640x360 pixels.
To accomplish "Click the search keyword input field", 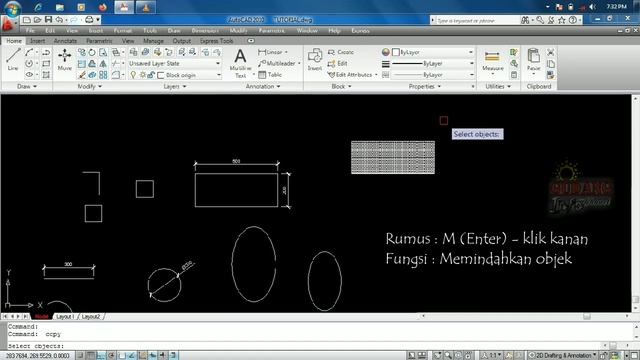I will point(477,20).
